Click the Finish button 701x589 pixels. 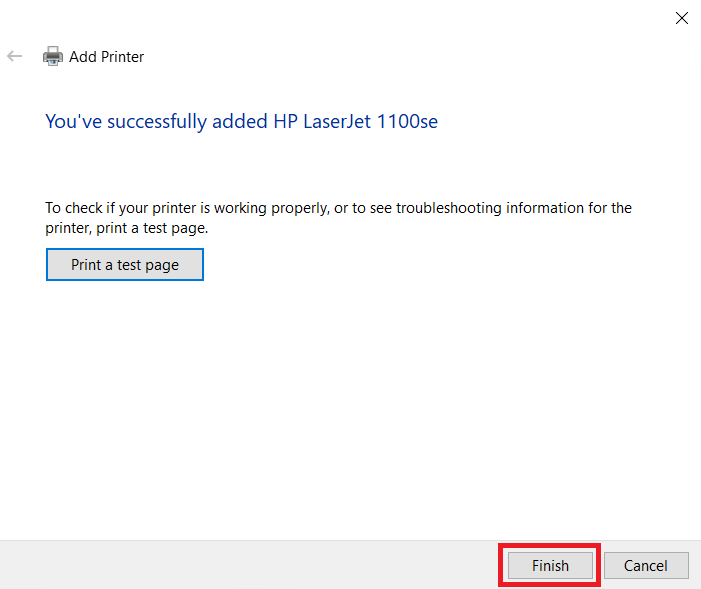[550, 565]
